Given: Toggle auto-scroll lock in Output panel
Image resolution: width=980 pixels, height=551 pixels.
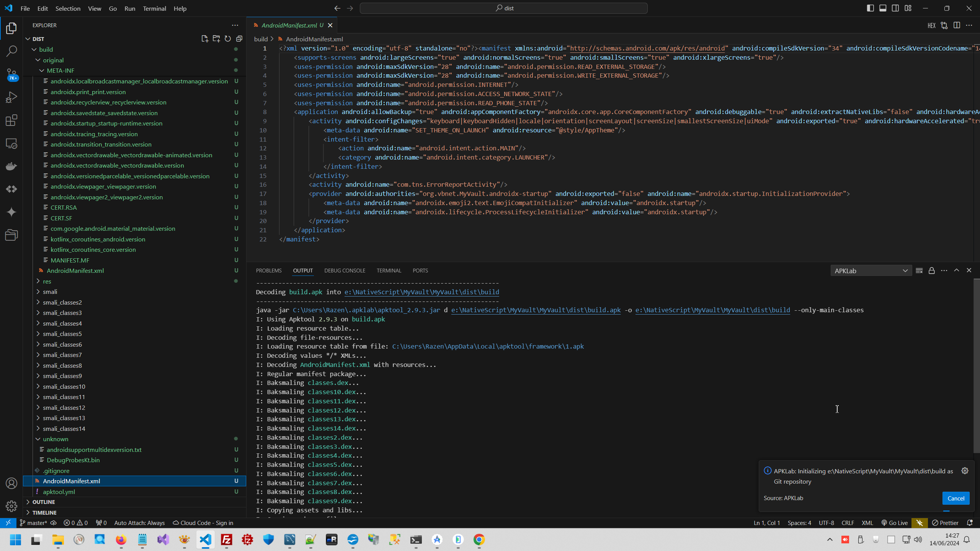Looking at the screenshot, I should [931, 271].
